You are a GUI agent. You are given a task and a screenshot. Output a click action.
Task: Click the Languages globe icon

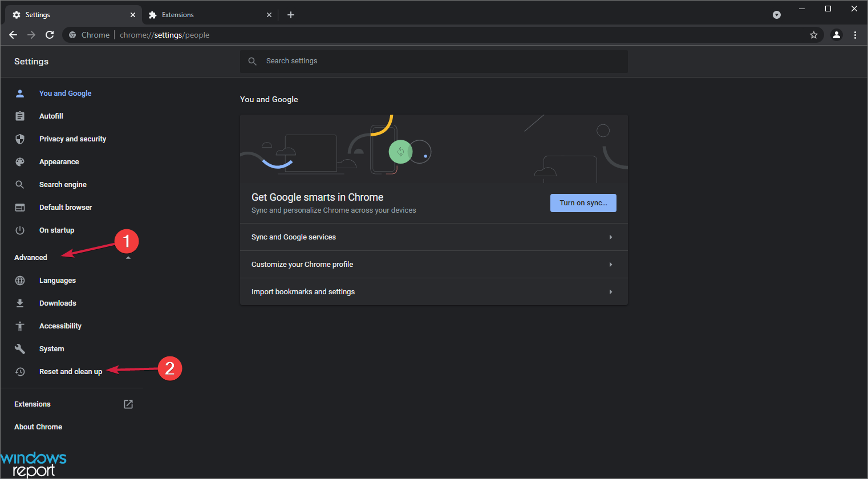[x=20, y=280]
